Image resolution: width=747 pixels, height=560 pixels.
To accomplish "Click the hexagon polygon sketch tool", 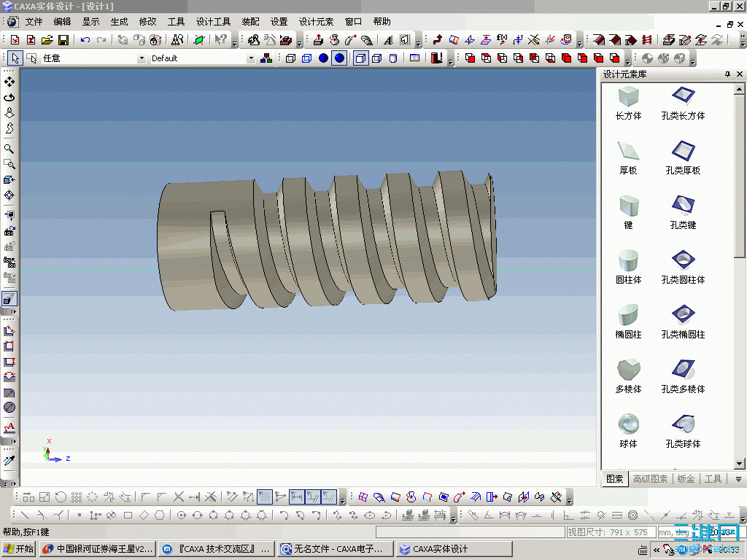I will tap(160, 516).
